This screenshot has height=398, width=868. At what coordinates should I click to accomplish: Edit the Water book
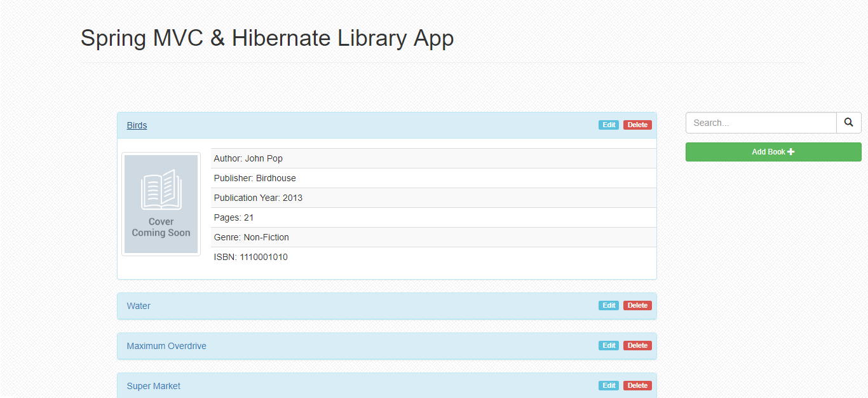(608, 305)
